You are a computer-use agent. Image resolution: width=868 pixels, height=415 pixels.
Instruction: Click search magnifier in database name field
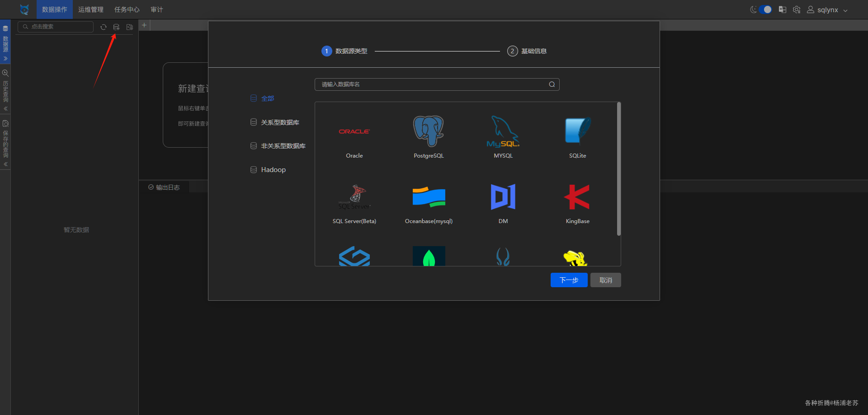click(552, 84)
